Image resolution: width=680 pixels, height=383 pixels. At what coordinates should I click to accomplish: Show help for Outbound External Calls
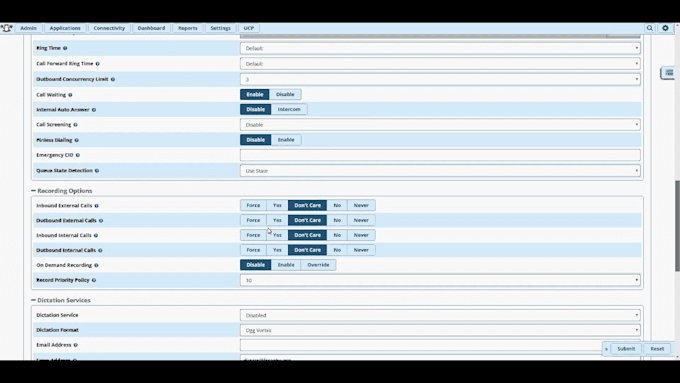pyautogui.click(x=101, y=221)
